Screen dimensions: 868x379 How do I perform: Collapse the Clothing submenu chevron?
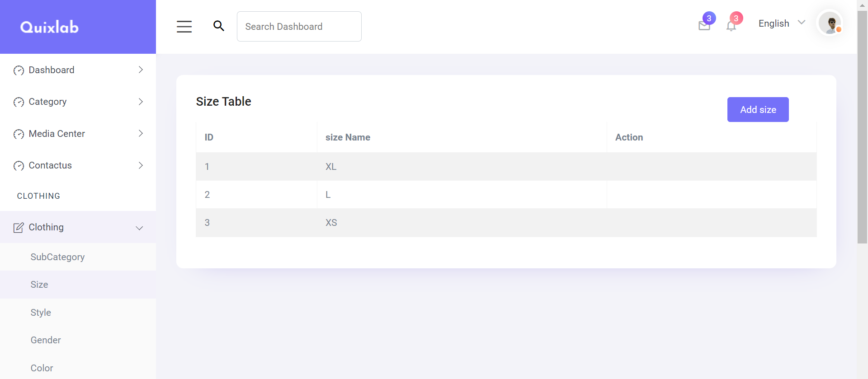(140, 228)
